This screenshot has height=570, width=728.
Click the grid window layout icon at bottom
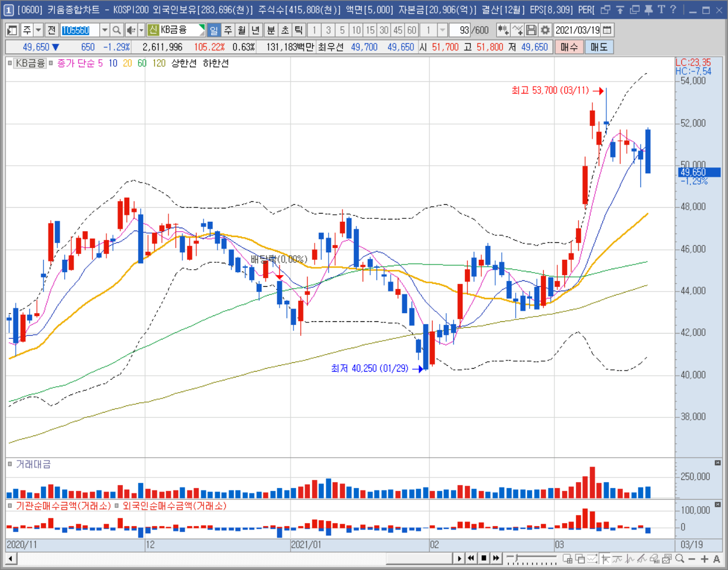coord(567,559)
